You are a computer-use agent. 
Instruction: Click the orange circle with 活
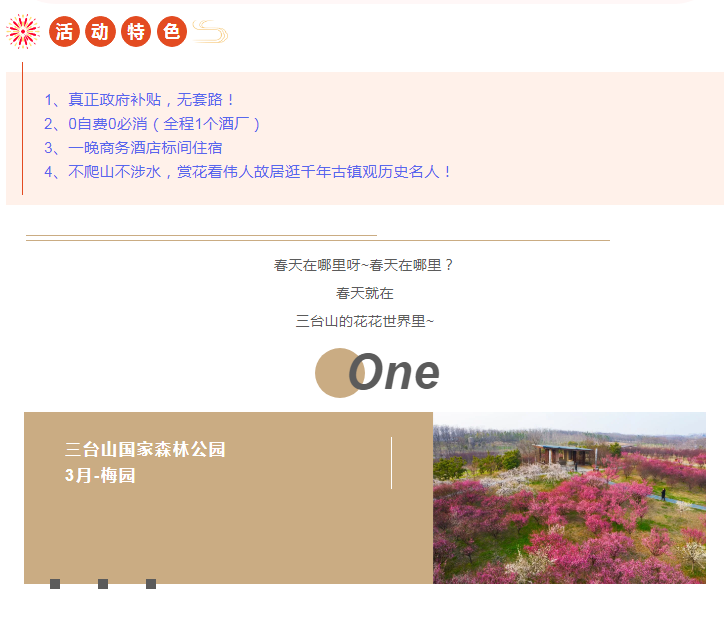[64, 32]
